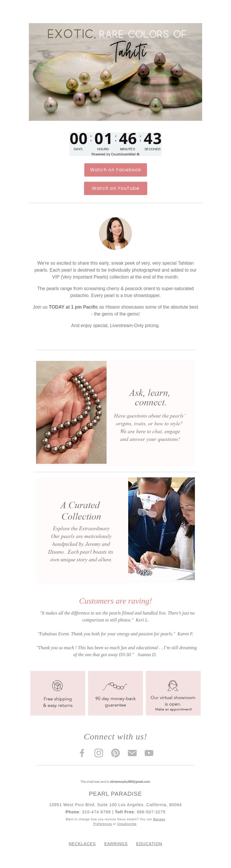Image resolution: width=231 pixels, height=868 pixels.
Task: Click the Unsubscribe link
Action: [127, 824]
